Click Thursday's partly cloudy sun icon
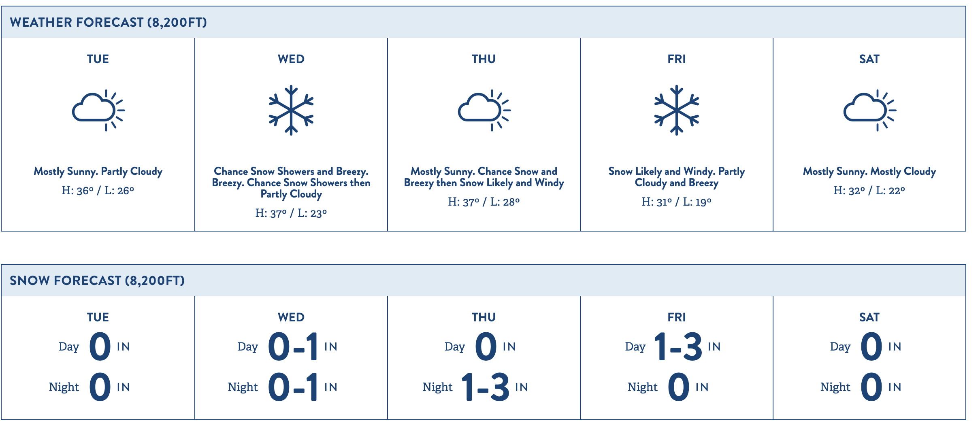The image size is (980, 425). click(484, 110)
